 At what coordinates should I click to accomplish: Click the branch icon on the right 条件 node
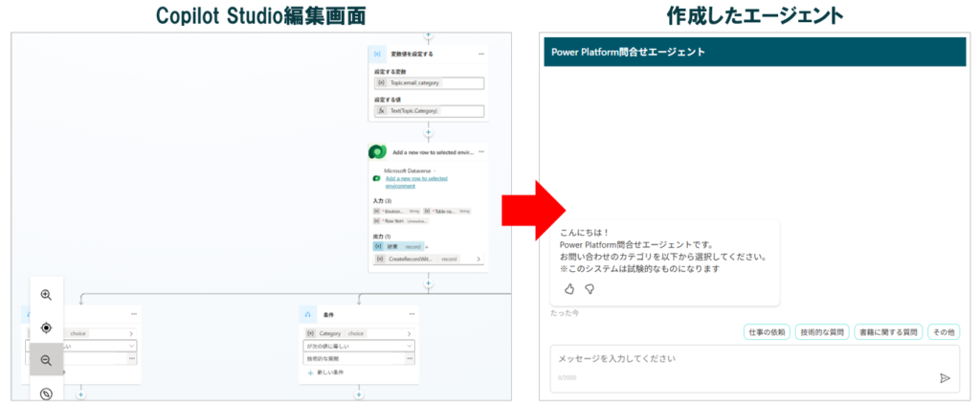click(307, 314)
